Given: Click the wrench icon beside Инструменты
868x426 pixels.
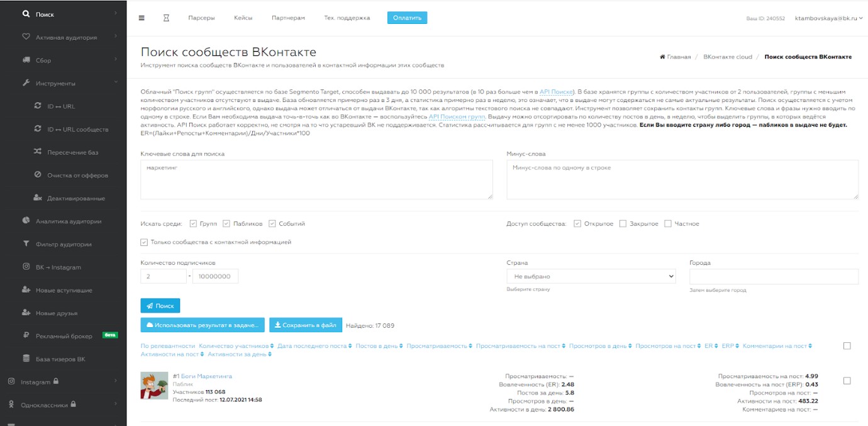Looking at the screenshot, I should coord(26,83).
